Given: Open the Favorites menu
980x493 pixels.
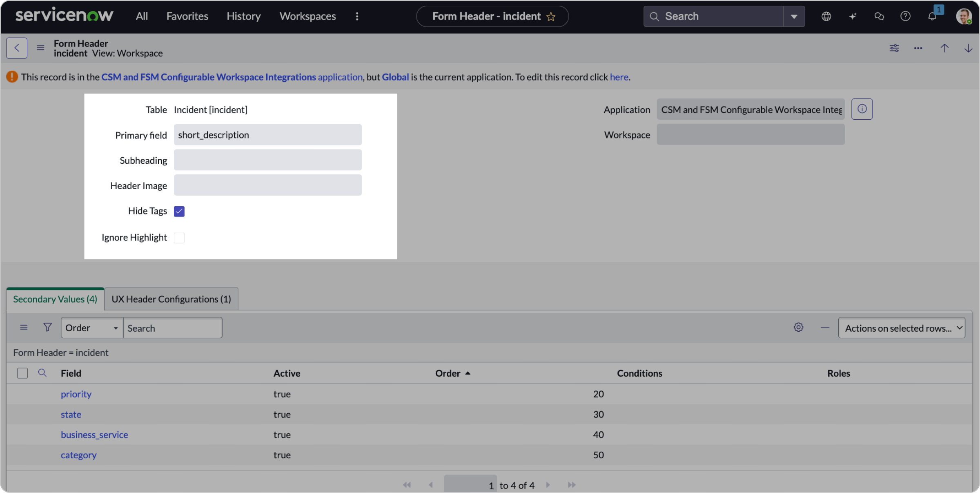Looking at the screenshot, I should point(187,16).
